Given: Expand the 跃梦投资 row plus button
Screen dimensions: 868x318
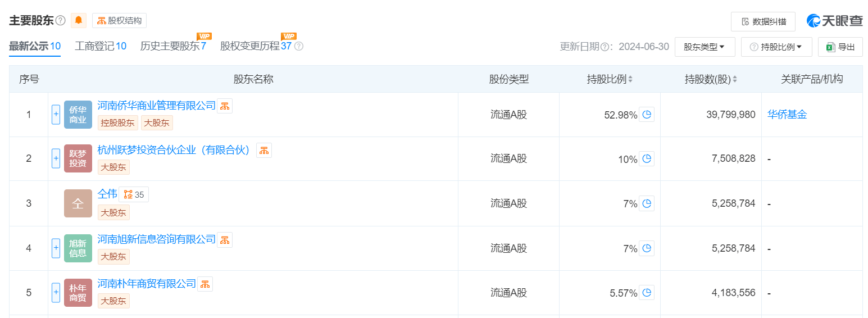Looking at the screenshot, I should [56, 158].
